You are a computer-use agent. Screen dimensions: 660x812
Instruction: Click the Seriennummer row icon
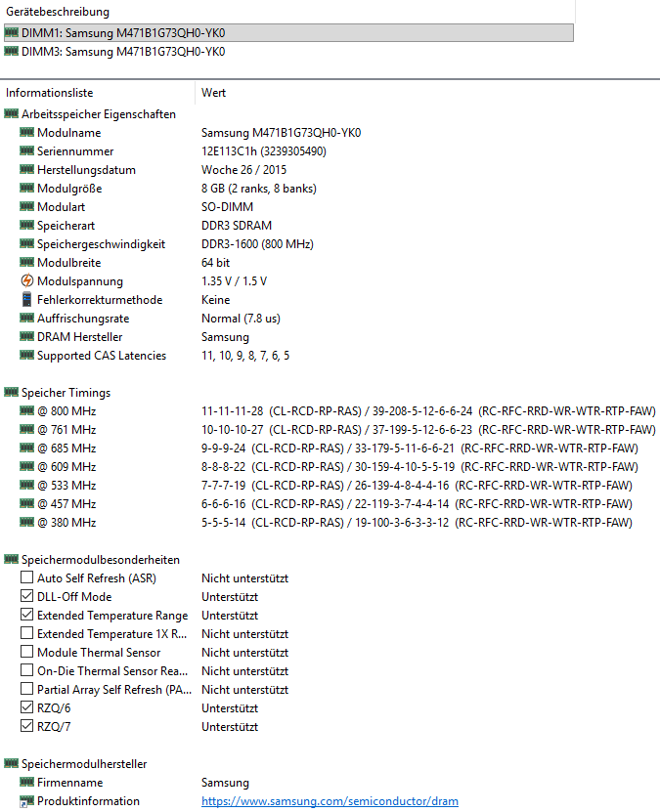[27, 151]
